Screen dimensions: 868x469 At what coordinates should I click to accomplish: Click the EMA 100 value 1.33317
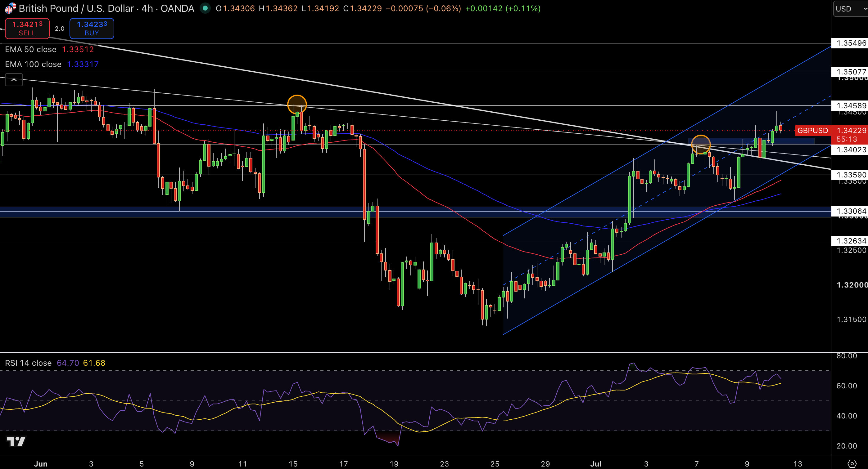point(83,64)
